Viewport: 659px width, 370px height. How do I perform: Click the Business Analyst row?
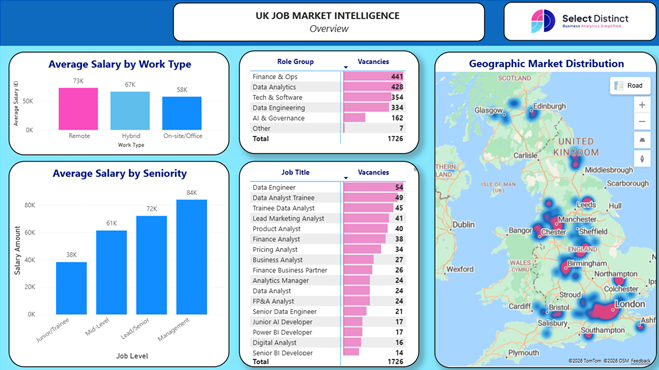coord(328,260)
